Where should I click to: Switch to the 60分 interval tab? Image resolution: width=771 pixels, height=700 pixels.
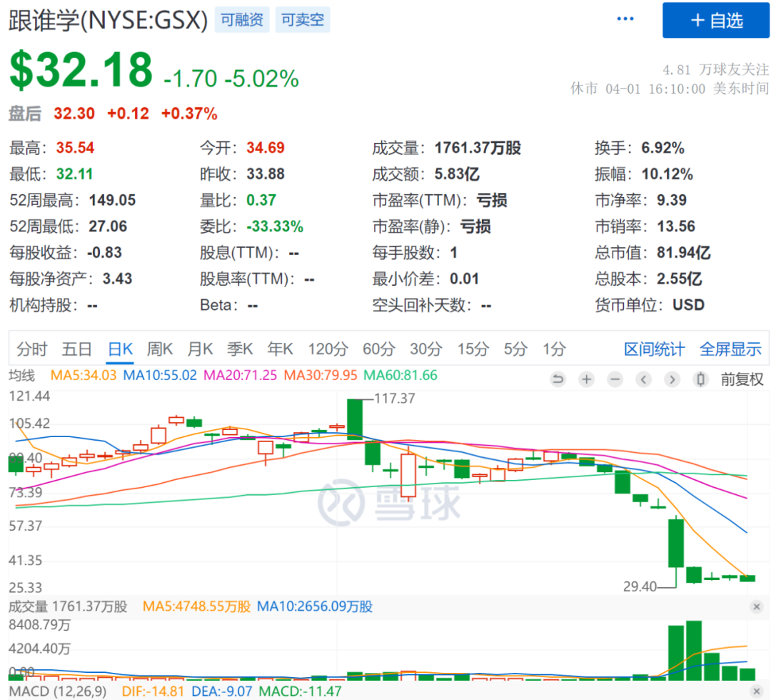click(x=378, y=349)
